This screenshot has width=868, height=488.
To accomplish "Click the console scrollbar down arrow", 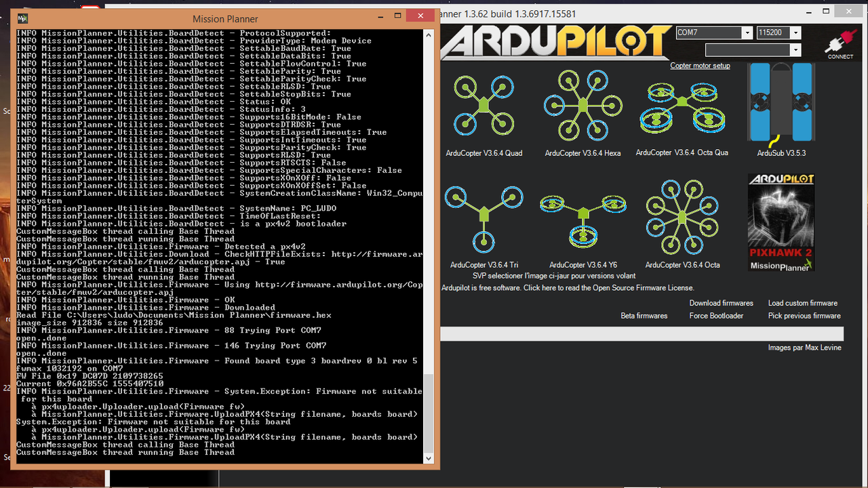I will tap(428, 458).
